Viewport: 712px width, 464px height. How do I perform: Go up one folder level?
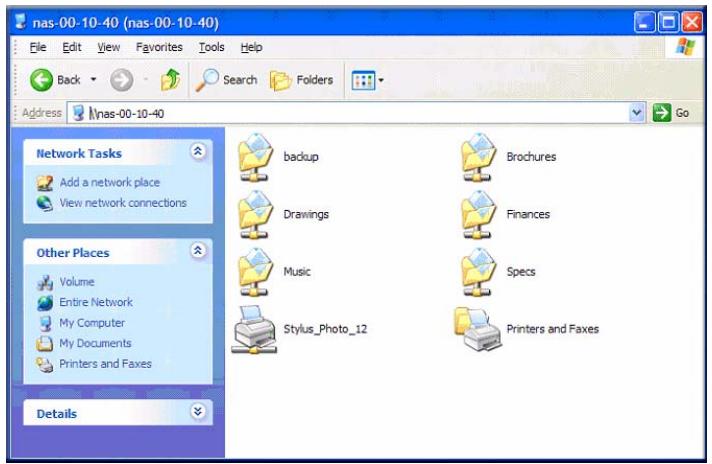point(171,80)
